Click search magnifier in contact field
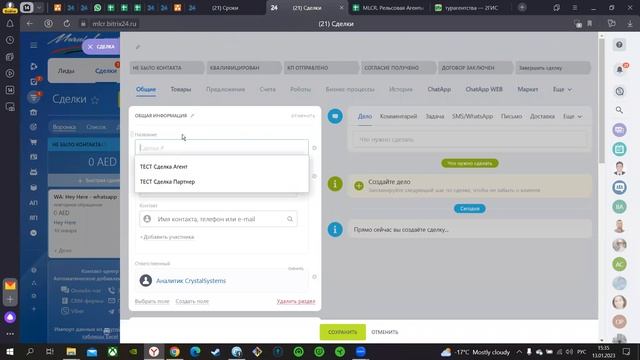Viewport: 640px width, 360px height. pyautogui.click(x=290, y=219)
